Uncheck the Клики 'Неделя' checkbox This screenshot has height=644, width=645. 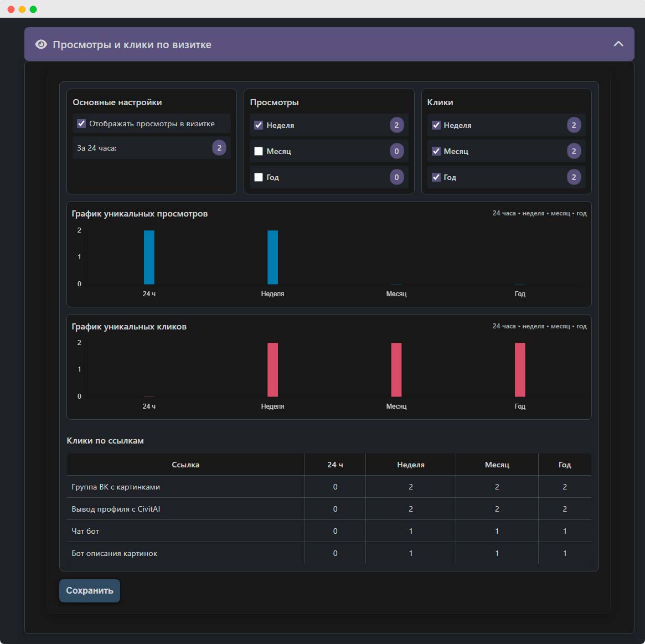pyautogui.click(x=436, y=125)
